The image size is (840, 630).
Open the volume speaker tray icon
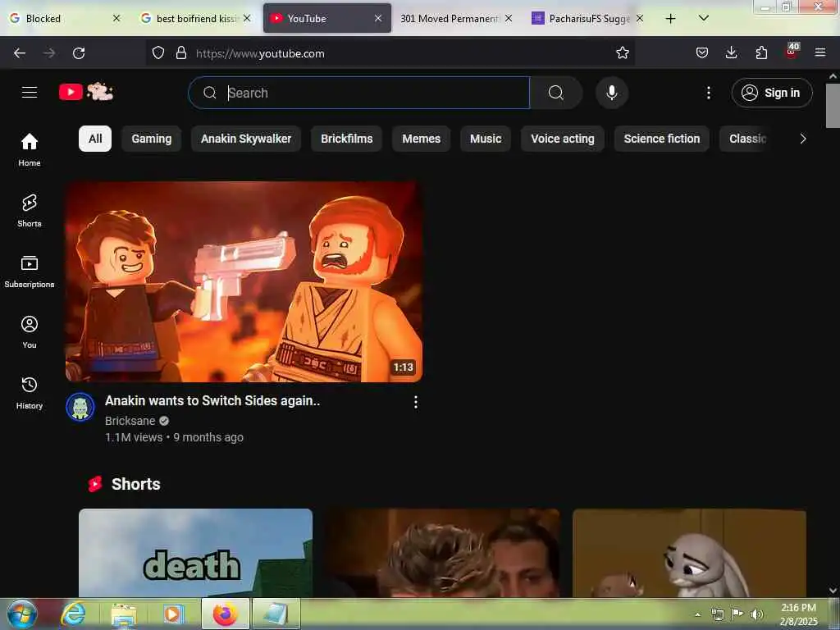pos(756,614)
